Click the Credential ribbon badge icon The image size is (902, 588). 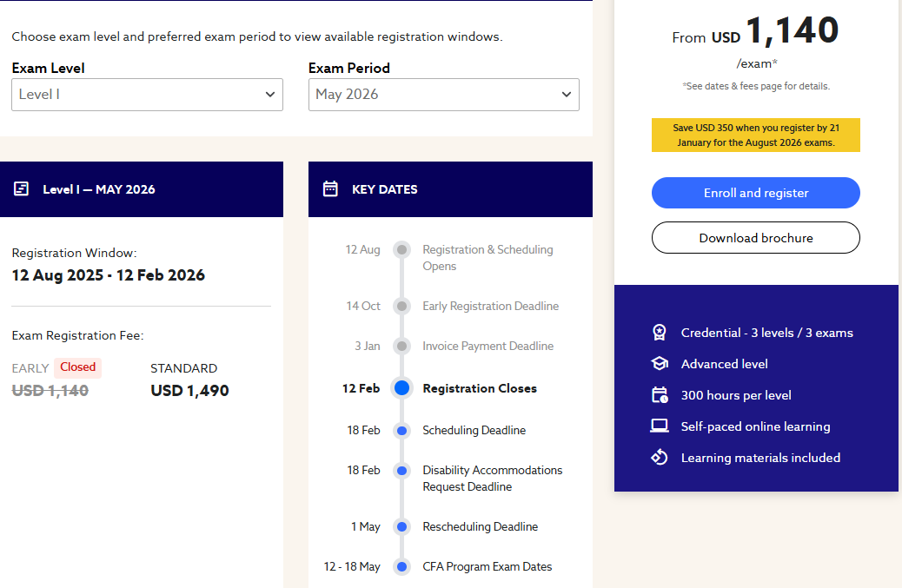click(x=660, y=333)
